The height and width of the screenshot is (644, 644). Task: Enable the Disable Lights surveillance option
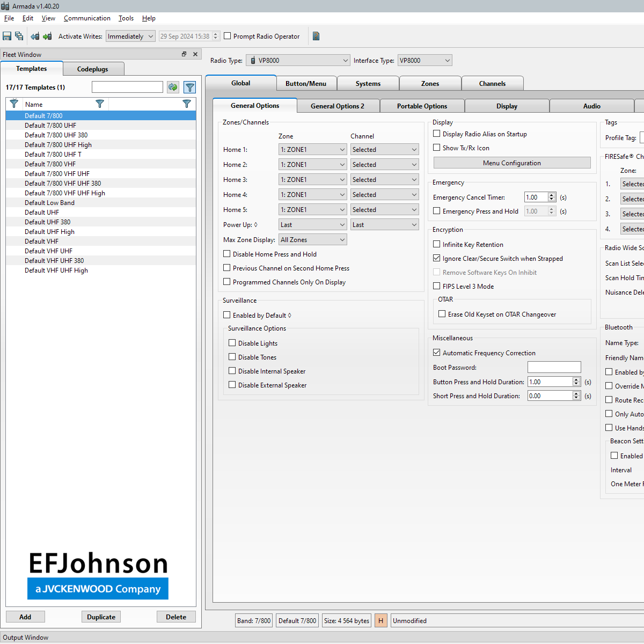[x=232, y=342]
